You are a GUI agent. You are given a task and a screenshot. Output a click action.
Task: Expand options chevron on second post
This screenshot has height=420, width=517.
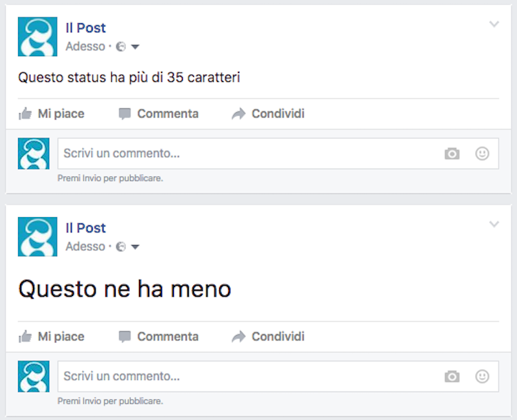[x=494, y=225]
